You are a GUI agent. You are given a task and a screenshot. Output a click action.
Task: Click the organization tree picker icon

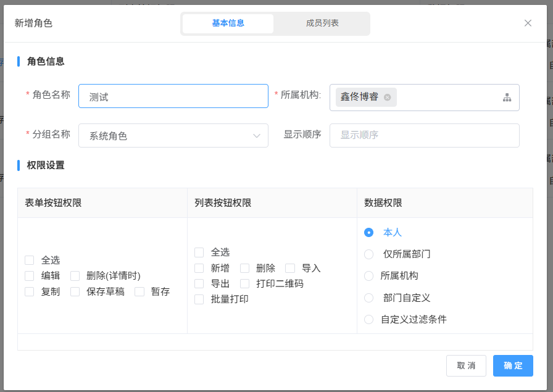[507, 98]
